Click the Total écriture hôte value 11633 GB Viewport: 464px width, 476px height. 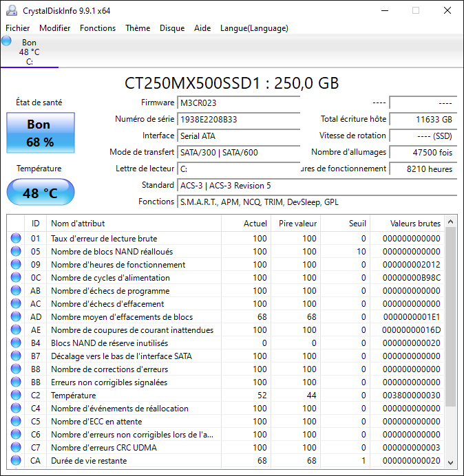423,119
